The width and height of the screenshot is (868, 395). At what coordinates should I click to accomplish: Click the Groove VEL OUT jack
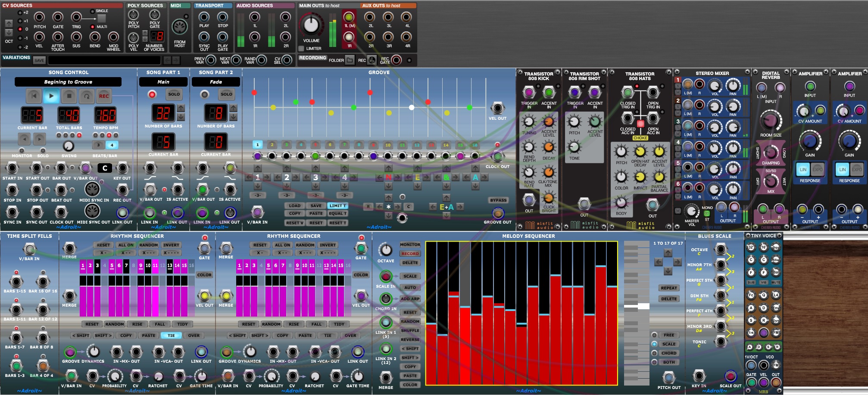click(497, 108)
